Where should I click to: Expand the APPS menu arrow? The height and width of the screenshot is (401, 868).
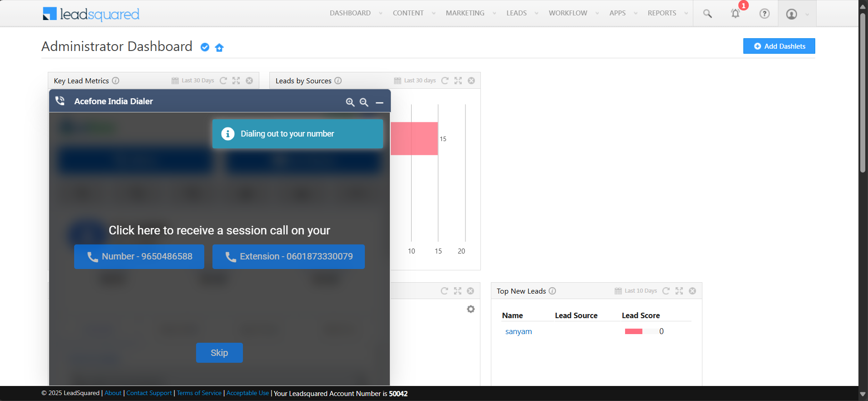(636, 13)
